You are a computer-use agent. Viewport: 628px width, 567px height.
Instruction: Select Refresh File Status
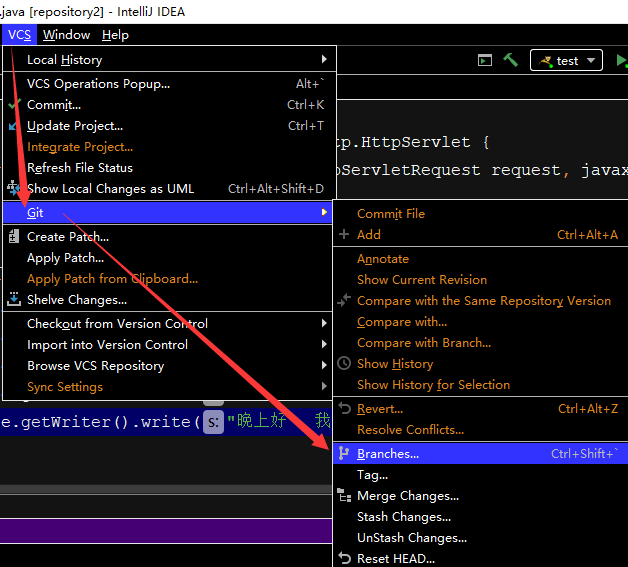click(169, 168)
